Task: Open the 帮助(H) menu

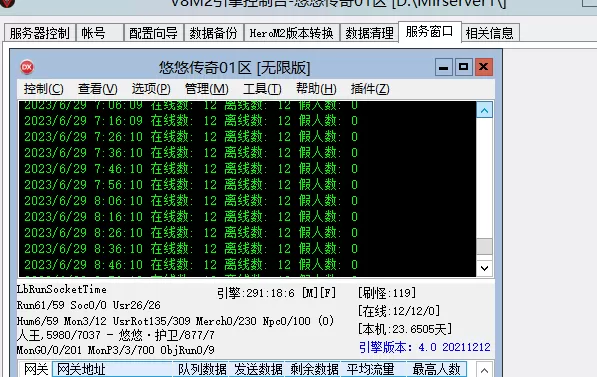Action: click(316, 89)
